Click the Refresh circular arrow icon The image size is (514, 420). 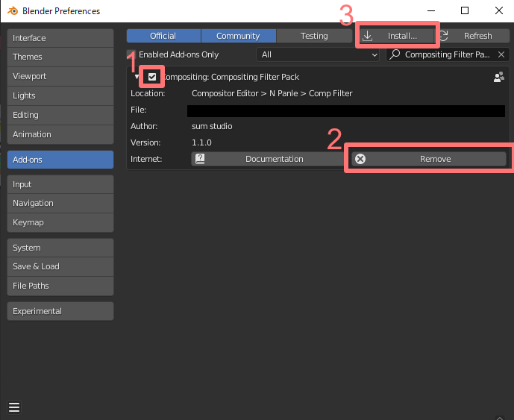pyautogui.click(x=444, y=36)
